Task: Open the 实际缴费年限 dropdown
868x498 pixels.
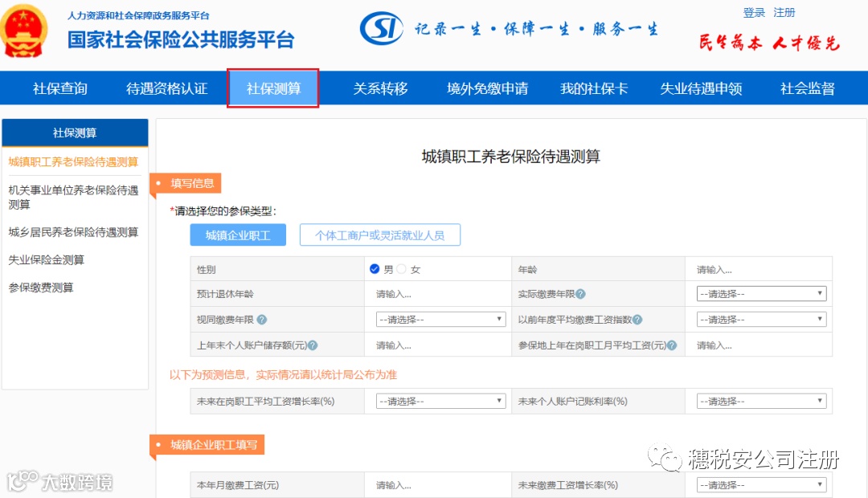Action: (761, 294)
